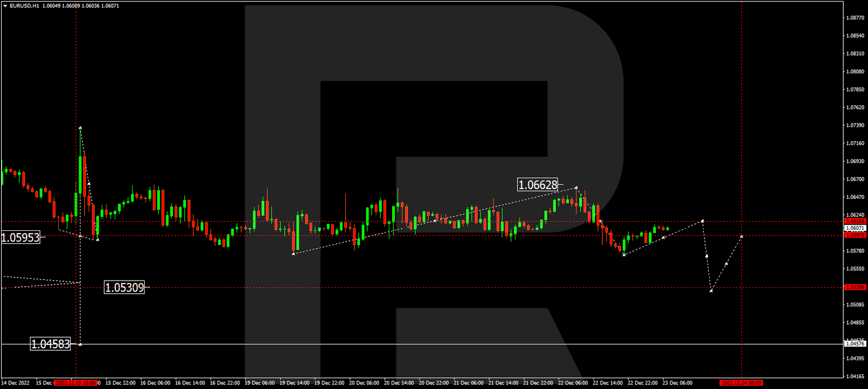Click the red 2022.12.24 00:00 time marker

point(741,383)
